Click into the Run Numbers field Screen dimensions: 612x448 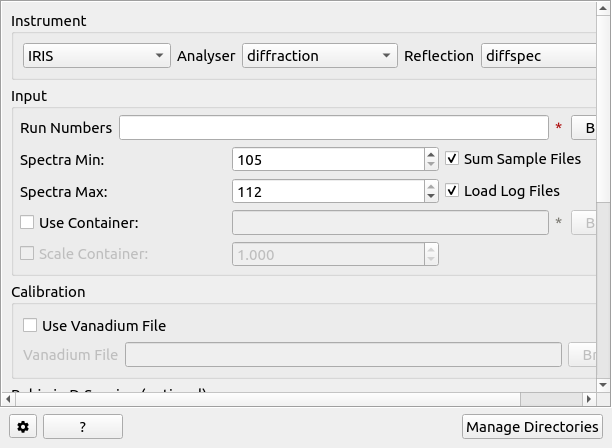333,128
